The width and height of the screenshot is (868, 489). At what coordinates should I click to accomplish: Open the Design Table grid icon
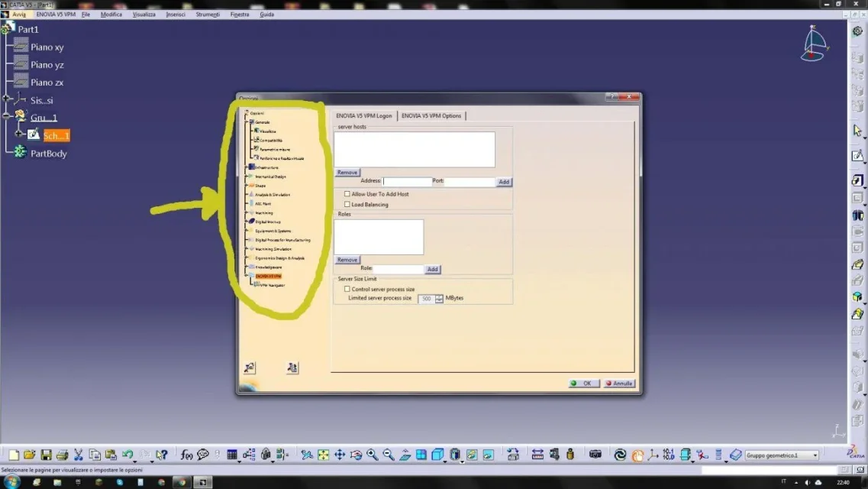click(x=231, y=455)
